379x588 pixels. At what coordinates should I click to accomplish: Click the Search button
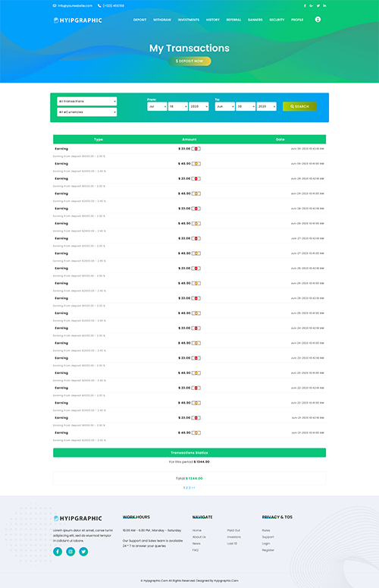tap(299, 106)
